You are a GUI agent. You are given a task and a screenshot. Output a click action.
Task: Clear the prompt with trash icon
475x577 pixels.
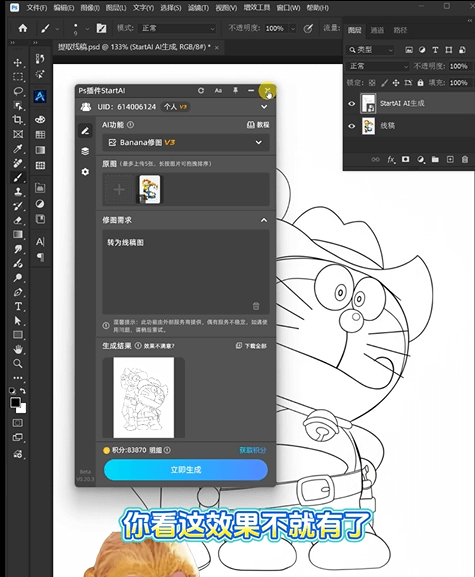pyautogui.click(x=256, y=306)
